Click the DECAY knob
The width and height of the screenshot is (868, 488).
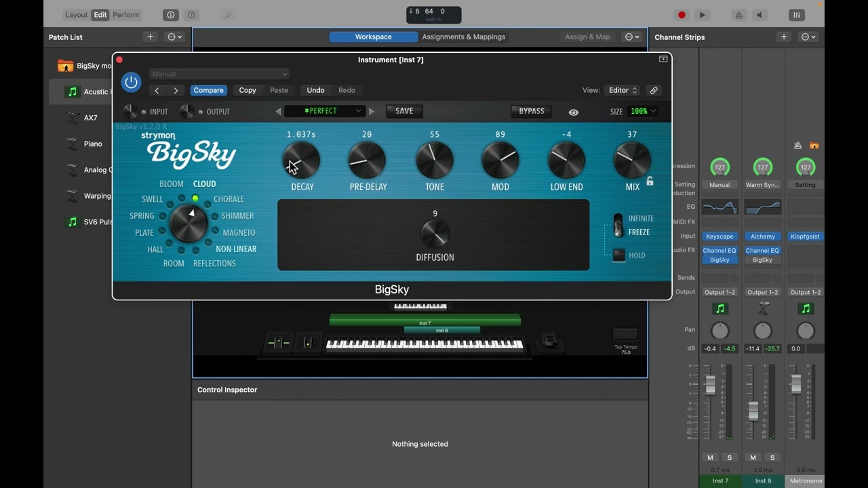tap(301, 160)
